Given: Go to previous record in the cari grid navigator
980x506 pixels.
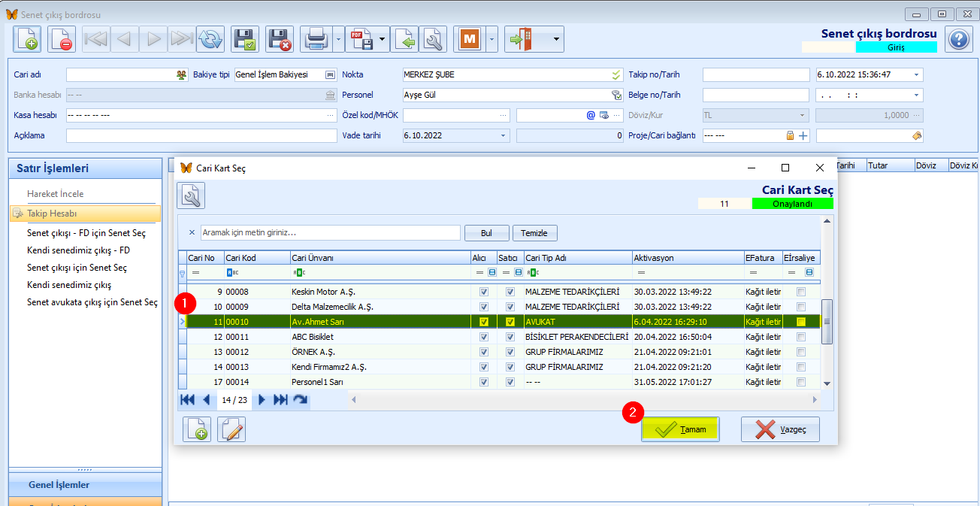Looking at the screenshot, I should [206, 400].
